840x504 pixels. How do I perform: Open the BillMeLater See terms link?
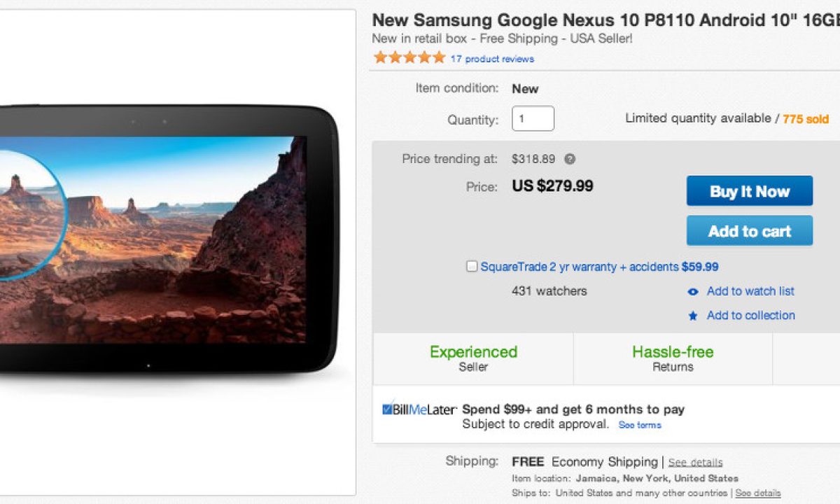click(x=640, y=425)
